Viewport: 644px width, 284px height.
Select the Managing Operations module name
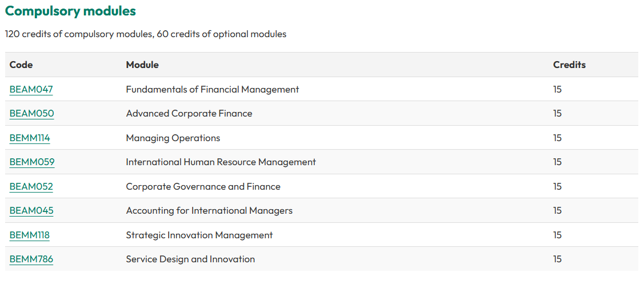coord(173,138)
